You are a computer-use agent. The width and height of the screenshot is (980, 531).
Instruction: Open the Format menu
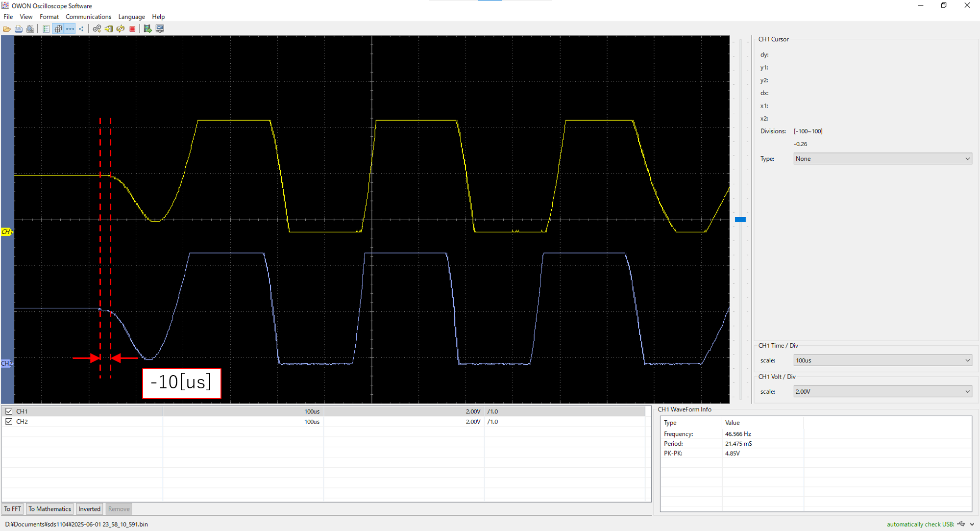click(x=49, y=17)
